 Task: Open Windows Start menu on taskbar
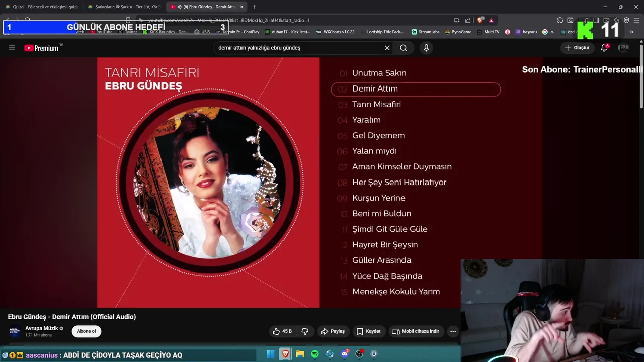[x=270, y=354]
